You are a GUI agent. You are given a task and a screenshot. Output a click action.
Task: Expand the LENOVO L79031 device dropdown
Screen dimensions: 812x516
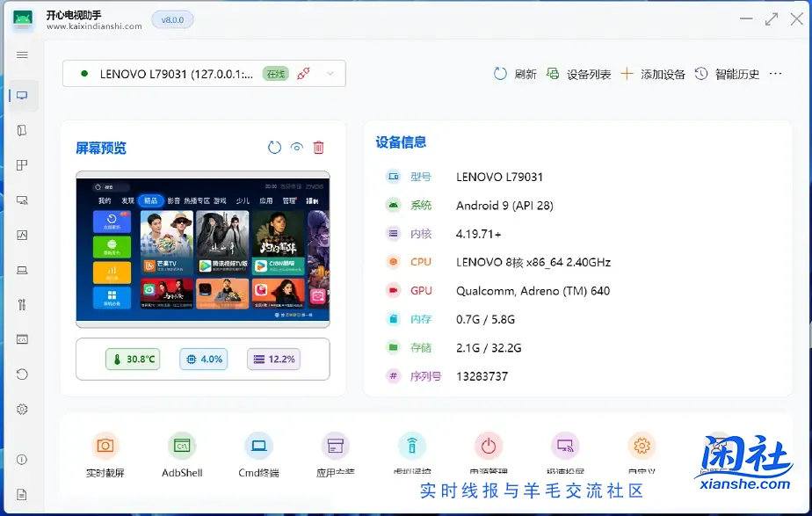[330, 74]
